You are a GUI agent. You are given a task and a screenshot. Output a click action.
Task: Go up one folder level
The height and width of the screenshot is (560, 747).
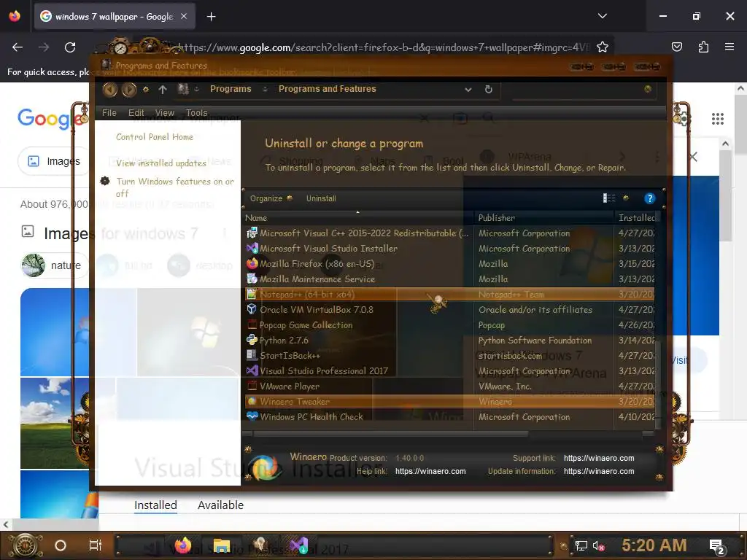(163, 89)
